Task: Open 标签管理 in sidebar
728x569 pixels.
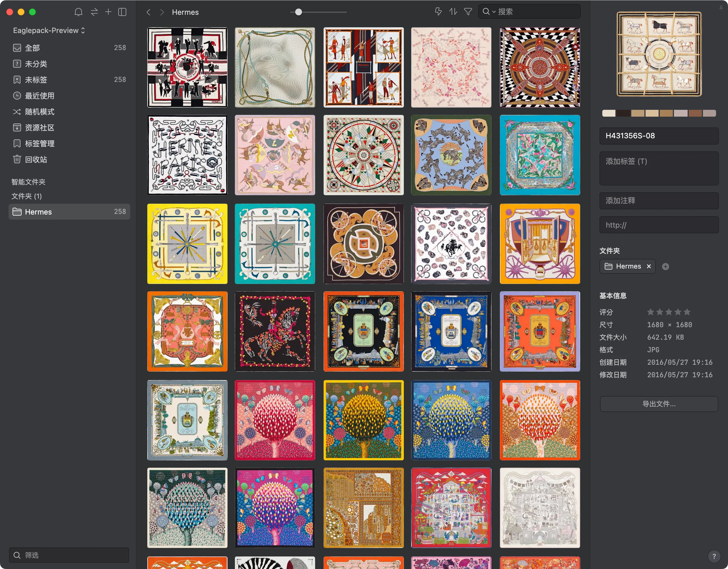Action: pyautogui.click(x=69, y=144)
